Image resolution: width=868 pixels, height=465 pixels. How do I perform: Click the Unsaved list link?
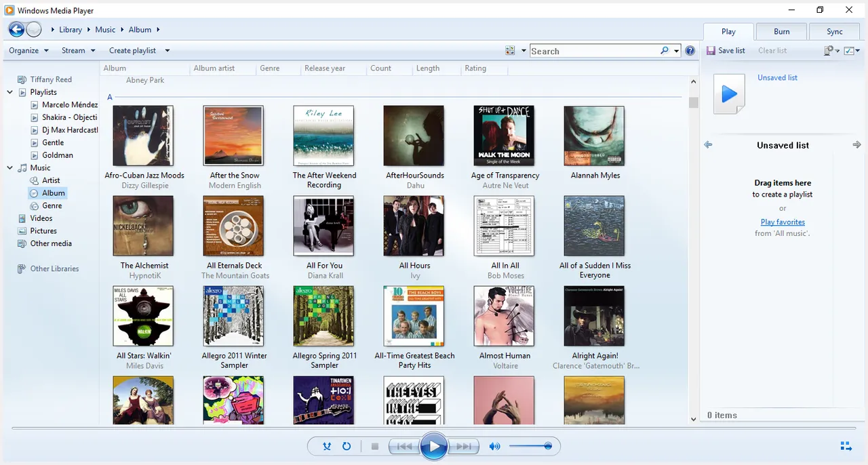pyautogui.click(x=777, y=78)
